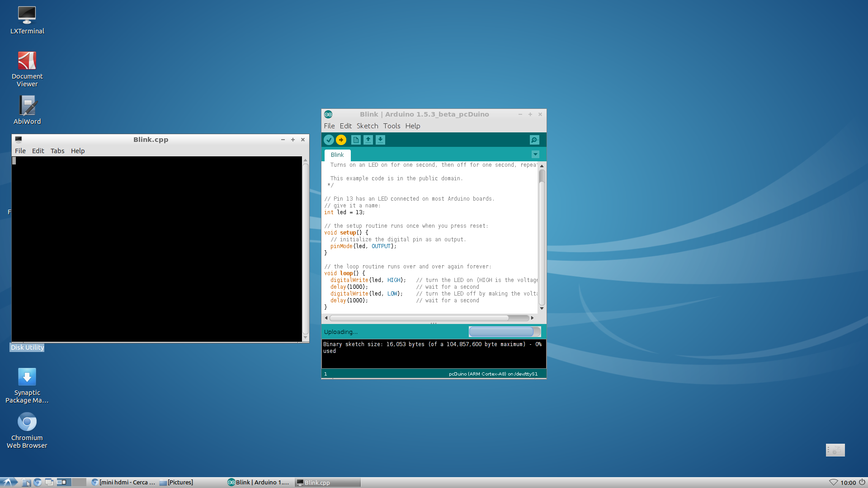
Task: Open the Arduino Tools menu
Action: (392, 126)
